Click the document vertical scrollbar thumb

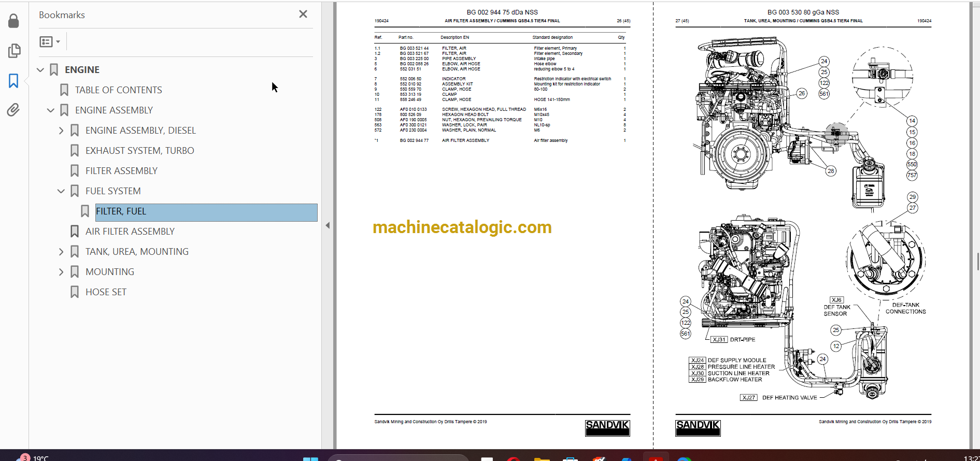pos(977,262)
